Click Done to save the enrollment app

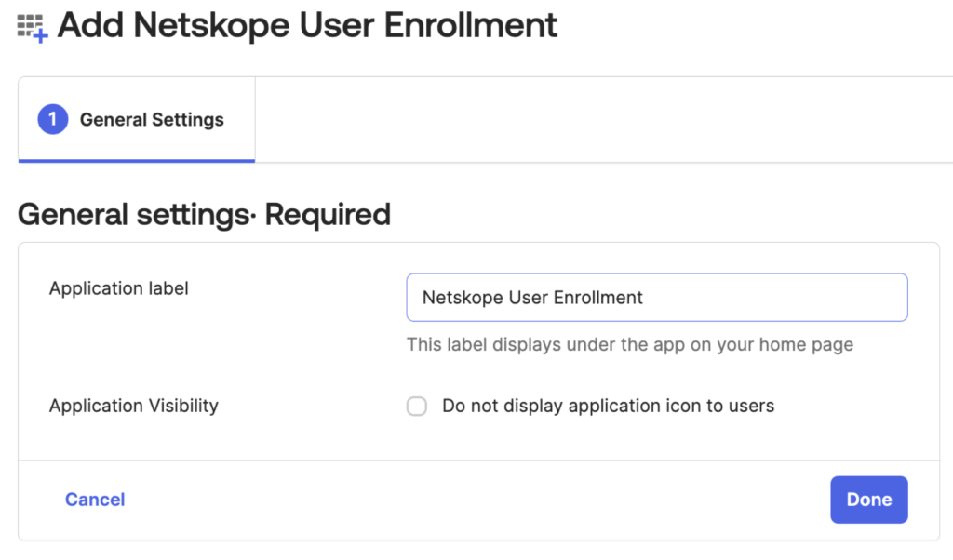(x=868, y=500)
